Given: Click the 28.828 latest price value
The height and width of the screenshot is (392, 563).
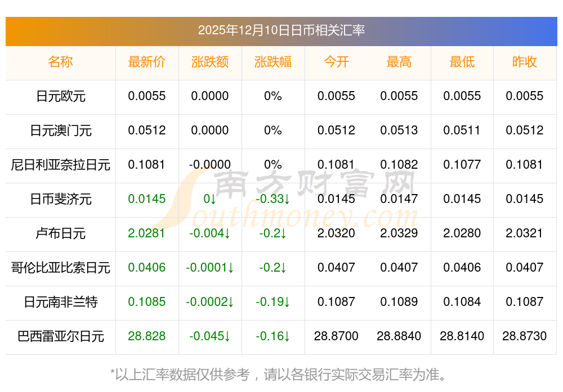Looking at the screenshot, I should pos(147,336).
